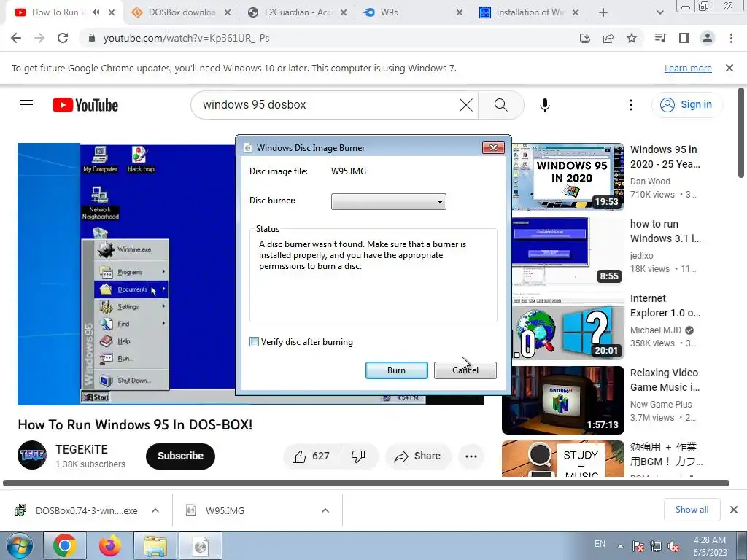Like the video with thumbs up
The height and width of the screenshot is (560, 747).
click(x=311, y=456)
